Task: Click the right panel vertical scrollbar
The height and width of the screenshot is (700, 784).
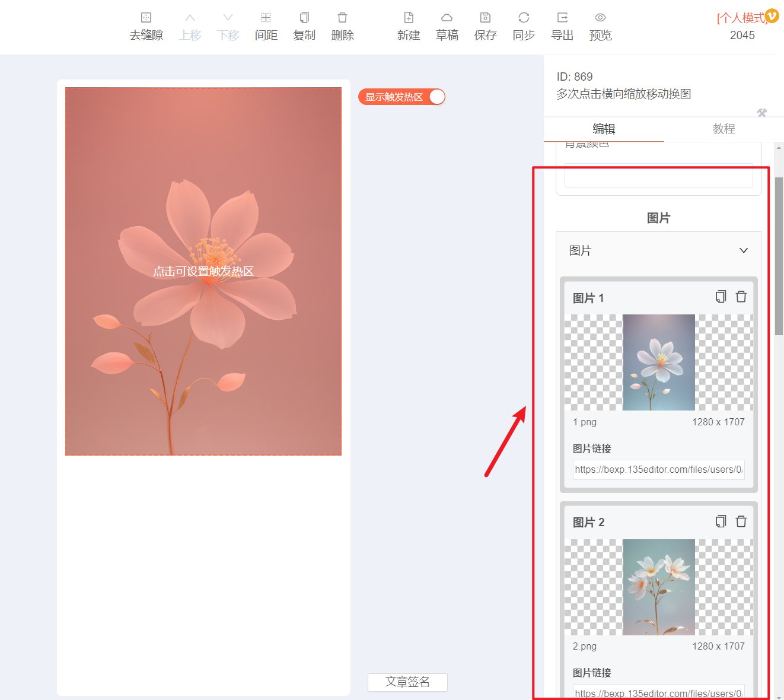Action: coord(779,256)
